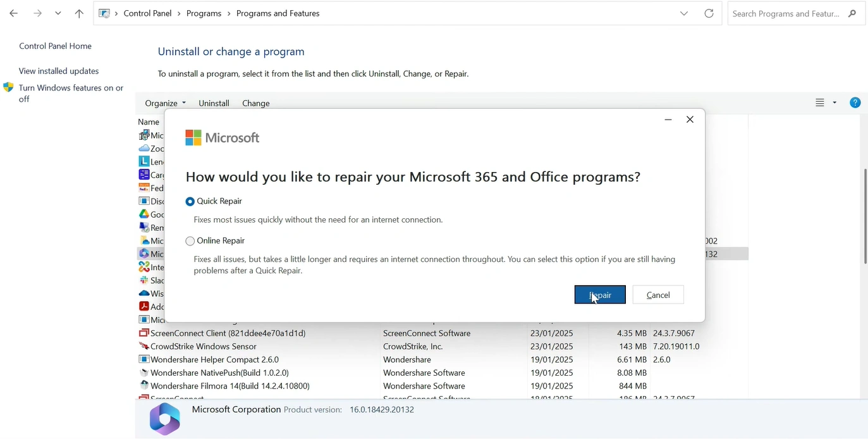Viewport: 868px width, 439px height.
Task: Click the search magnifier icon
Action: coord(852,13)
